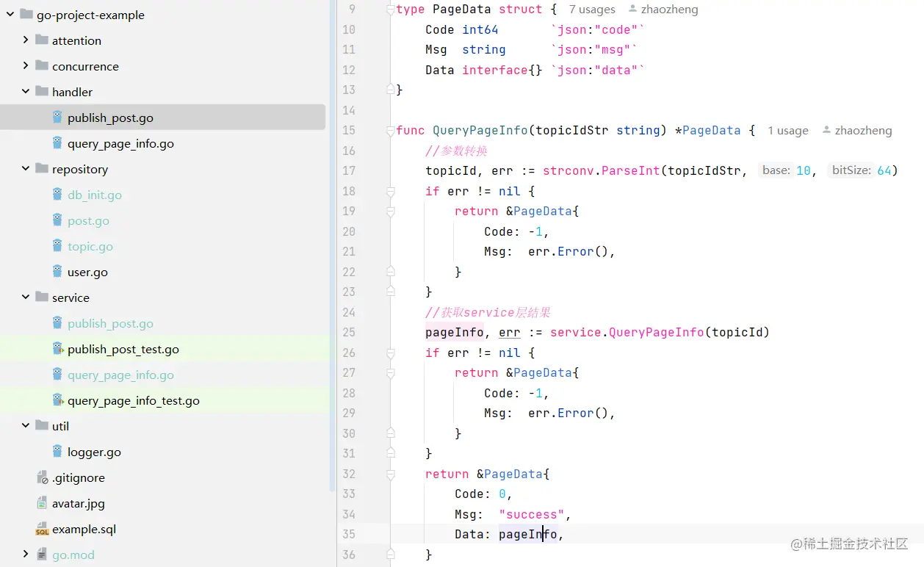The width and height of the screenshot is (924, 567).
Task: Open publish_post.go under service
Action: [110, 323]
